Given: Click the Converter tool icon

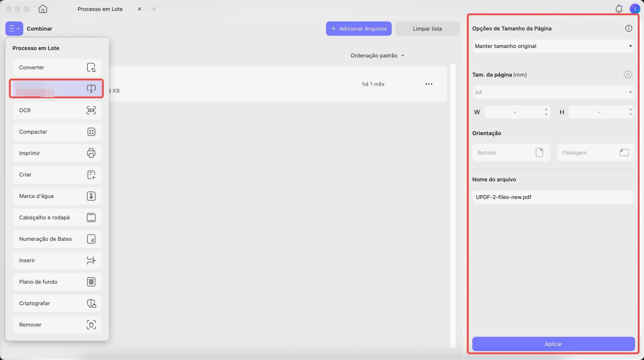Looking at the screenshot, I should click(x=91, y=67).
